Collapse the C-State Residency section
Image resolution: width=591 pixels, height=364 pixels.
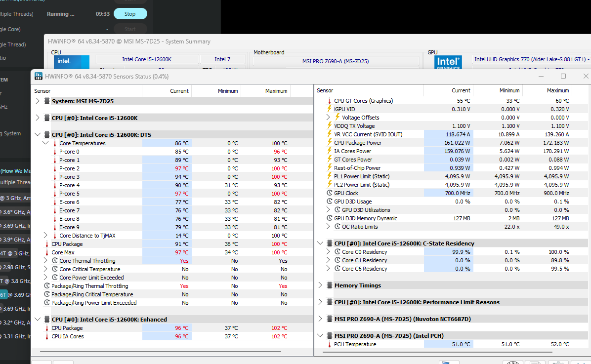[x=320, y=243]
